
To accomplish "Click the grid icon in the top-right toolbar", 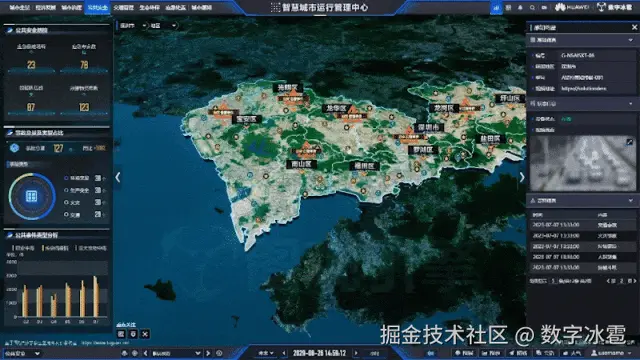I will coord(508,7).
